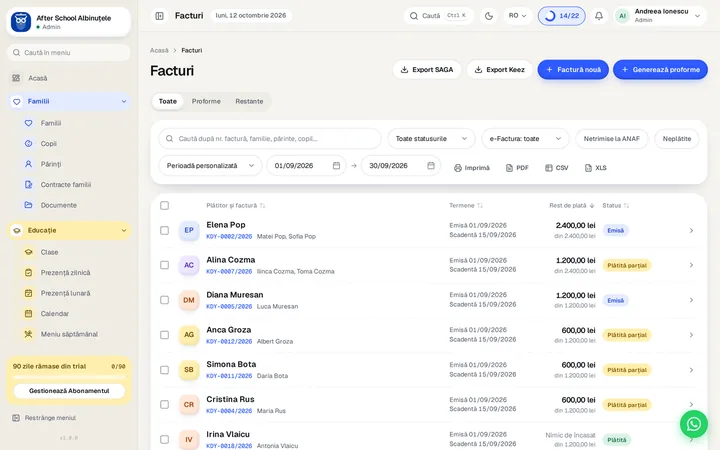Image resolution: width=720 pixels, height=450 pixels.
Task: Open the 14/22 progress indicator
Action: tap(562, 16)
